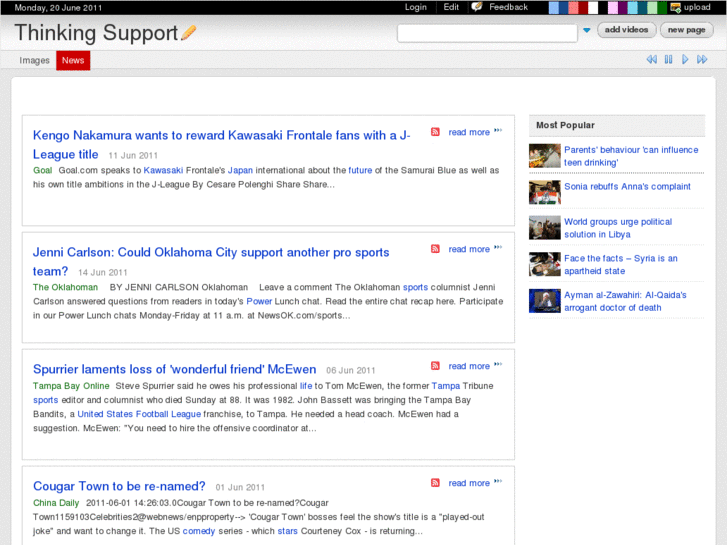Screen dimensions: 727x545
Task: Click United States Football League link
Action: [x=139, y=414]
